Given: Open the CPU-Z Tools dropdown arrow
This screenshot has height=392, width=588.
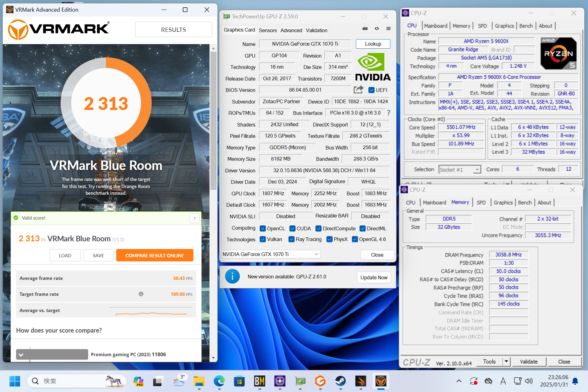Looking at the screenshot, I should click(506, 361).
